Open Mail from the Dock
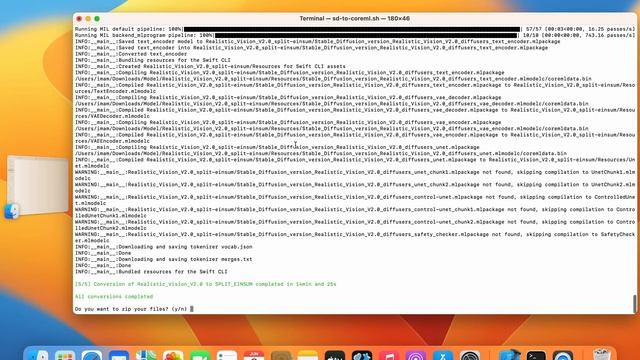This screenshot has width=640, height=360. [x=119, y=356]
